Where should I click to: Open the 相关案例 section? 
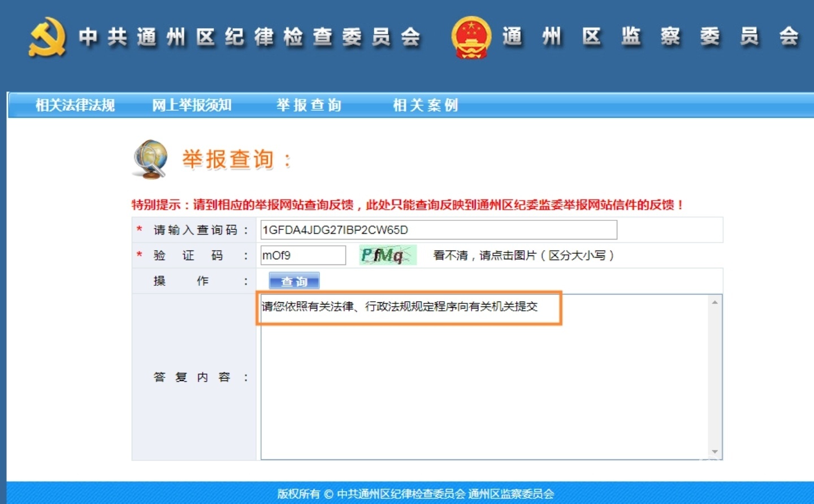pyautogui.click(x=425, y=105)
